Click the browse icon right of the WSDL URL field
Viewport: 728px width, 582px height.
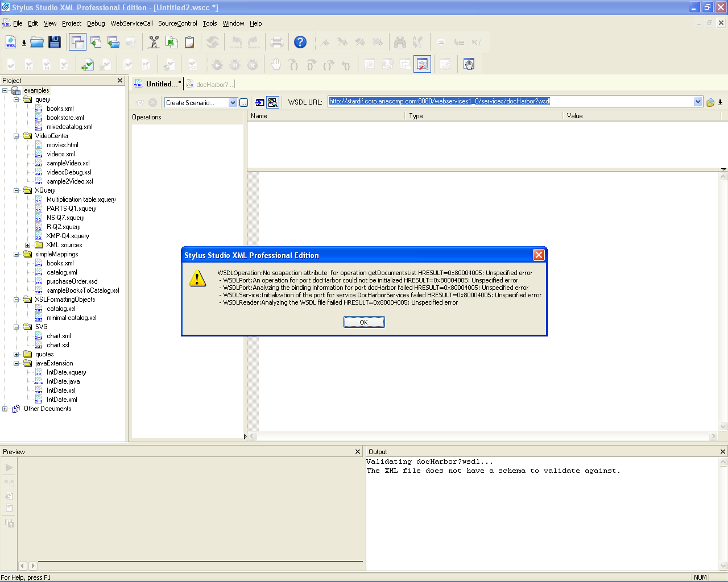tap(710, 102)
